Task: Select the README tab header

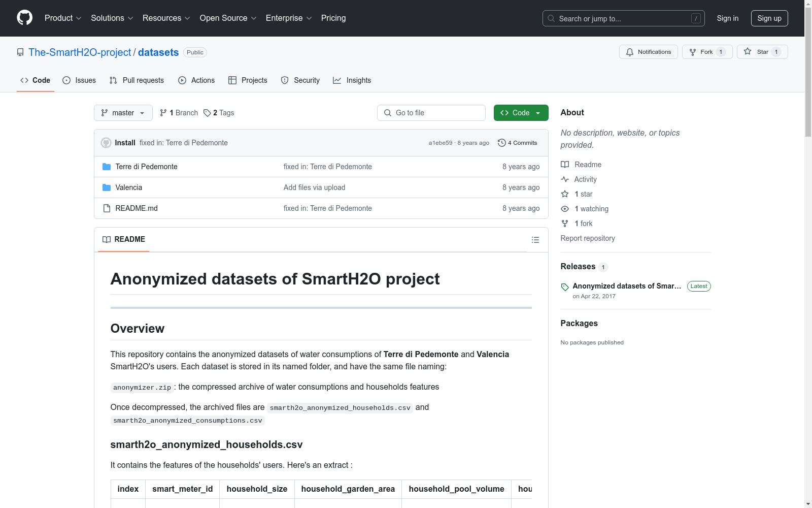Action: tap(124, 239)
